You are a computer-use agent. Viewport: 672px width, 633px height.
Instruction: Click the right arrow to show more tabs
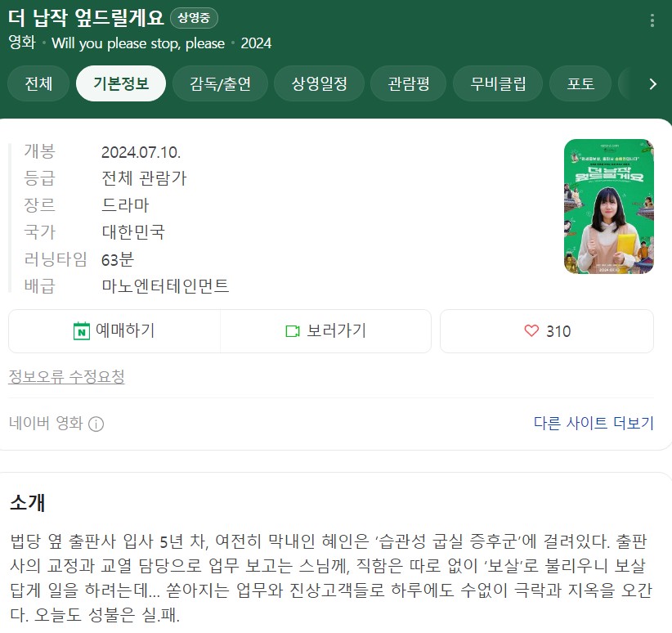[652, 83]
